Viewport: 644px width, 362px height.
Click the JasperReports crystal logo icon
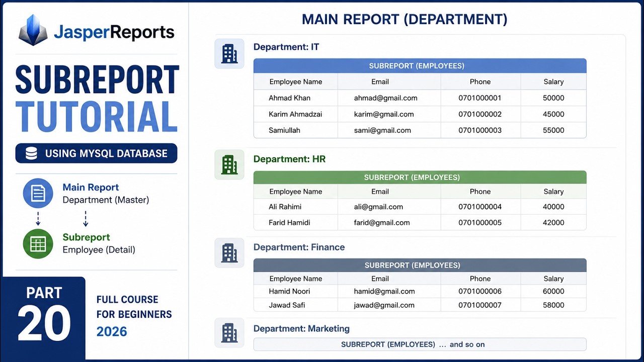pos(33,30)
